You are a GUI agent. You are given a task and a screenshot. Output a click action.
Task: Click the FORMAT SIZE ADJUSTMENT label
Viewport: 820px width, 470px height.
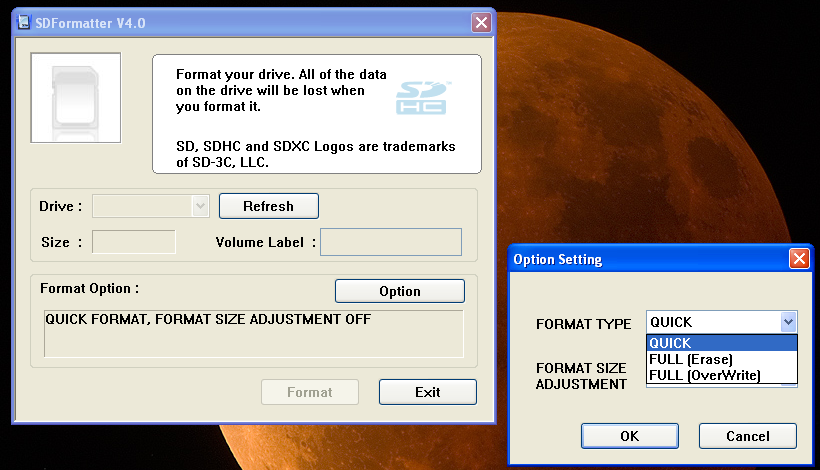click(581, 376)
